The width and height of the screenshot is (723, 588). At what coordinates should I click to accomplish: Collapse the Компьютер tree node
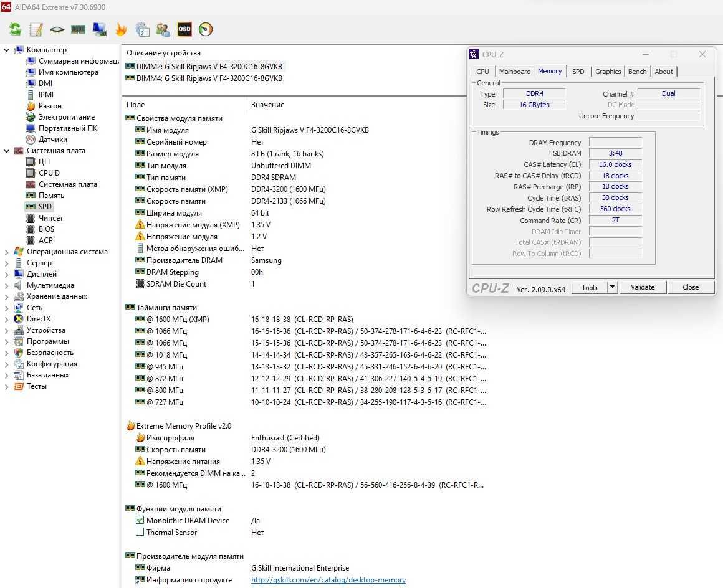[6, 50]
